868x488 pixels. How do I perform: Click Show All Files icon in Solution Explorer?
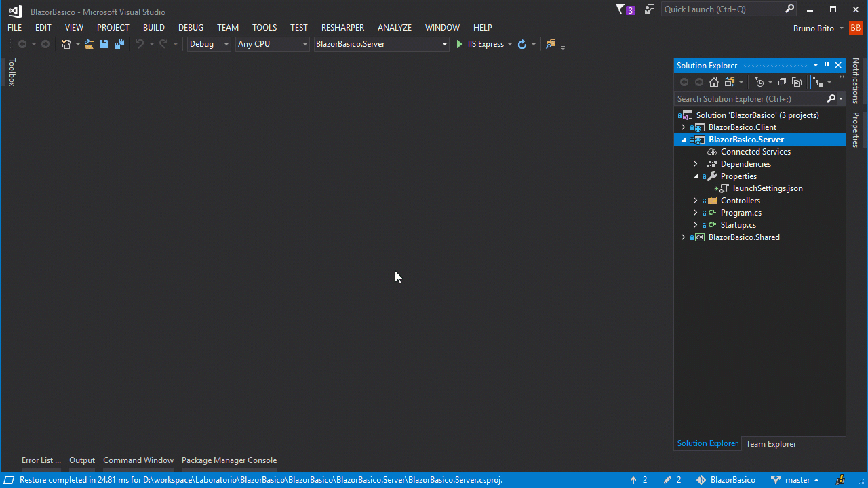(x=797, y=82)
